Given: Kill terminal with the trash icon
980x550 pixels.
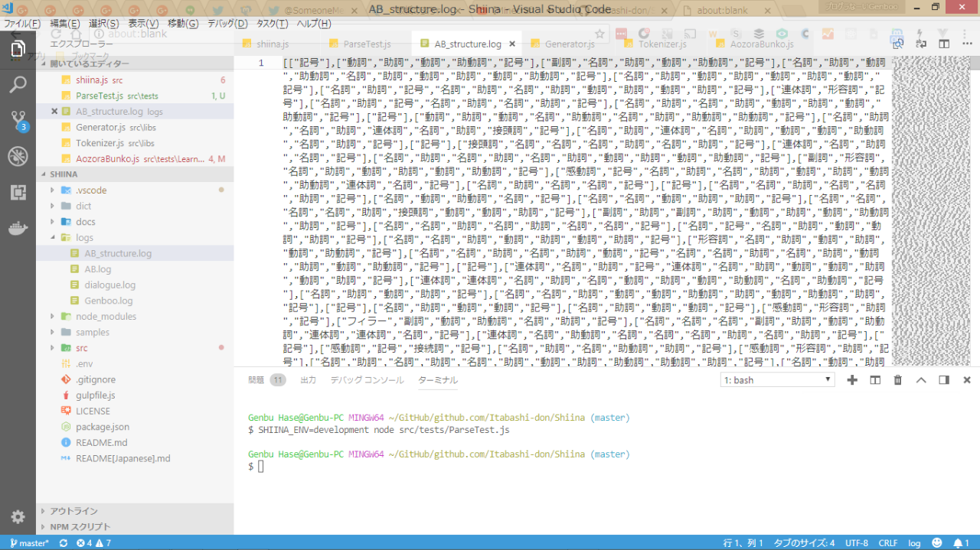Looking at the screenshot, I should (898, 380).
